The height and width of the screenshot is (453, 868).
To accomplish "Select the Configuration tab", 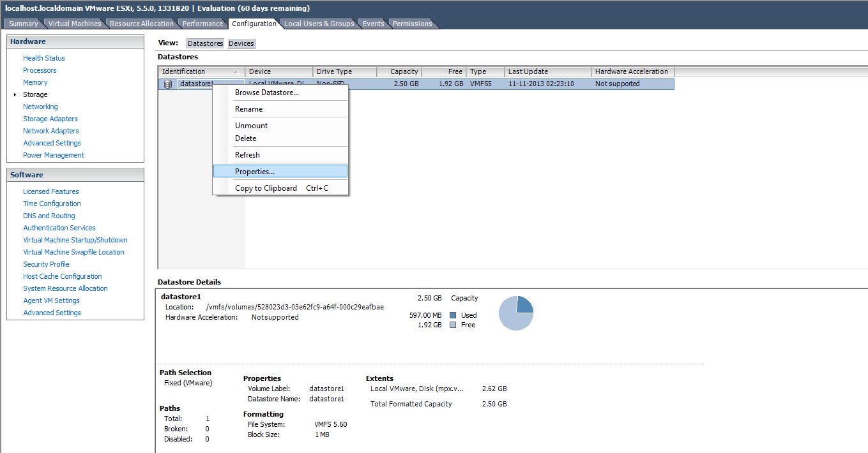I will point(254,24).
